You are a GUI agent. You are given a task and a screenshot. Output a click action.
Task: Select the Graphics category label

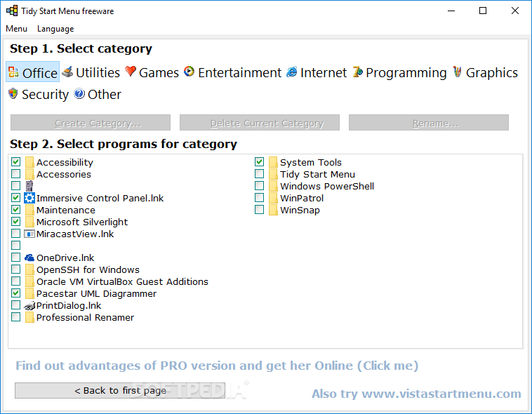click(491, 72)
